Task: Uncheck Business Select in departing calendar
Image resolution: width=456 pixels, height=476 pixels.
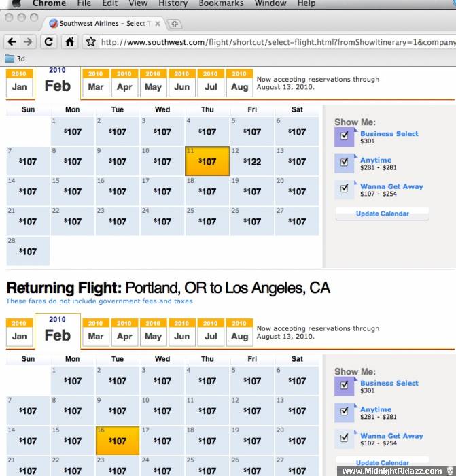Action: (344, 135)
